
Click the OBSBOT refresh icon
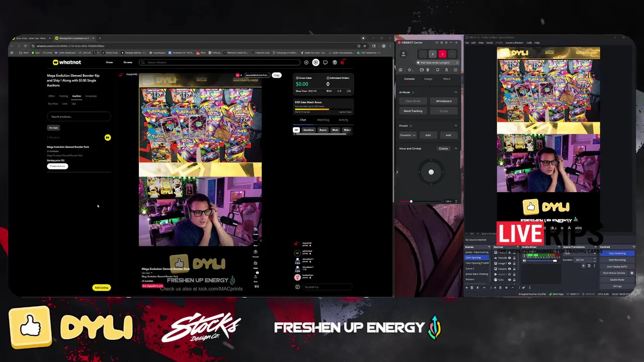point(438,70)
